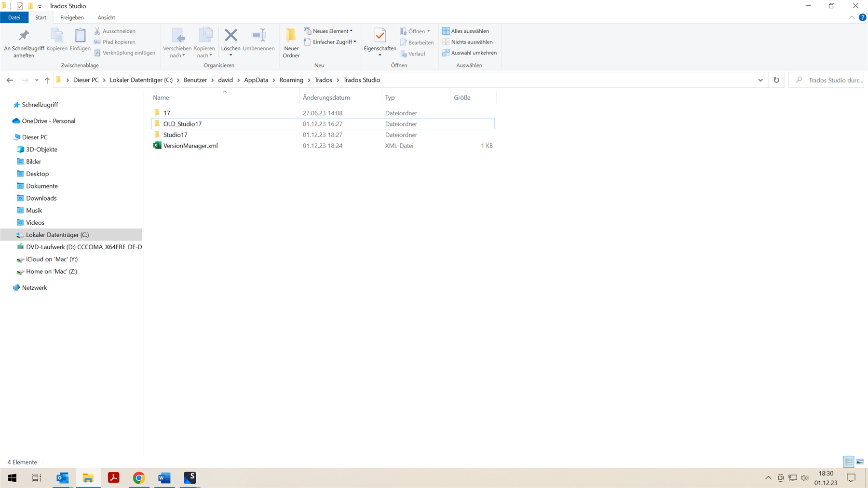This screenshot has width=868, height=488.
Task: Choose Pfad kopieren in ribbon
Action: 115,42
